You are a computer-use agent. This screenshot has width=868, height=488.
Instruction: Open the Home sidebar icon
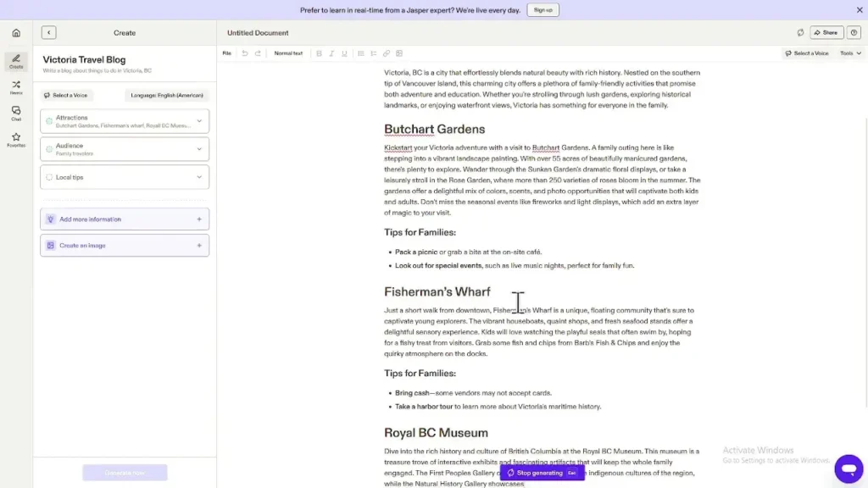[14, 32]
